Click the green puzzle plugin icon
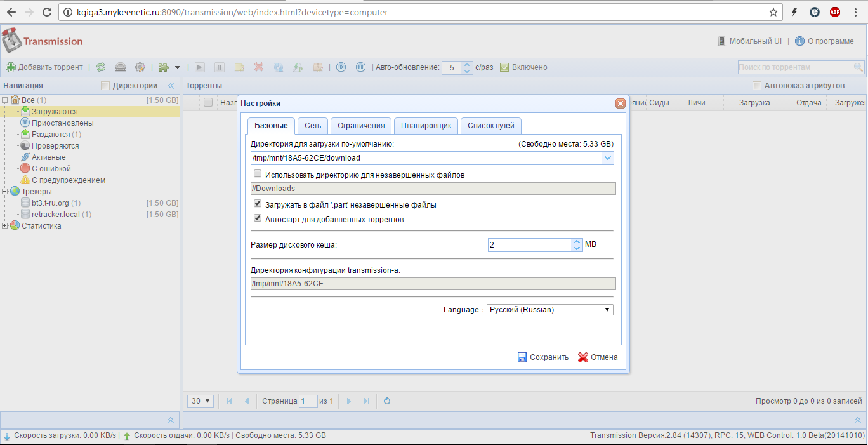 point(164,67)
